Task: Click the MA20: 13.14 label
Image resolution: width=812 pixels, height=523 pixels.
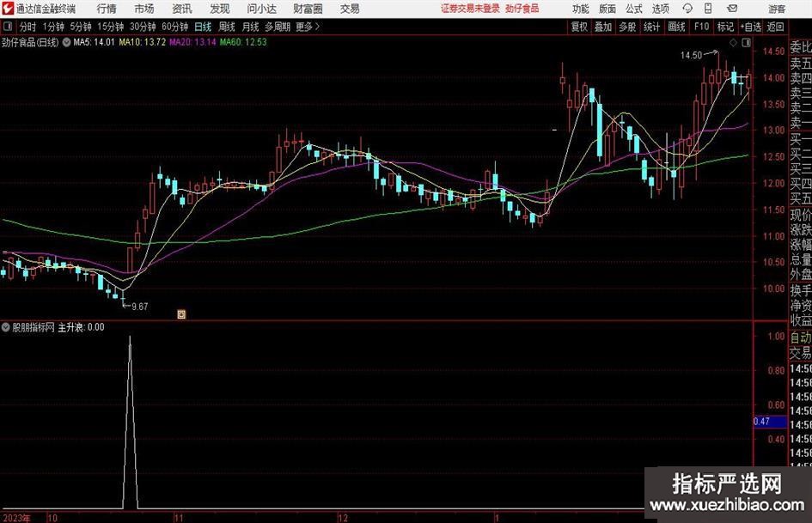Action: [x=192, y=42]
